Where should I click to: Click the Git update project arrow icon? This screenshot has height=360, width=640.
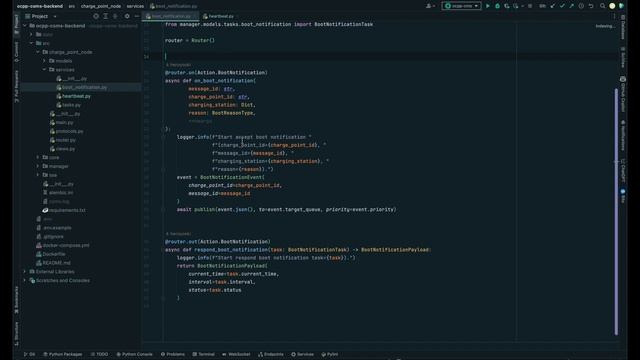[553, 6]
